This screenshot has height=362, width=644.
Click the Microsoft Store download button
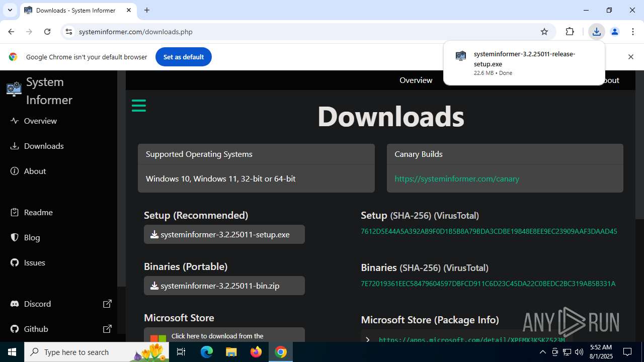click(x=224, y=335)
